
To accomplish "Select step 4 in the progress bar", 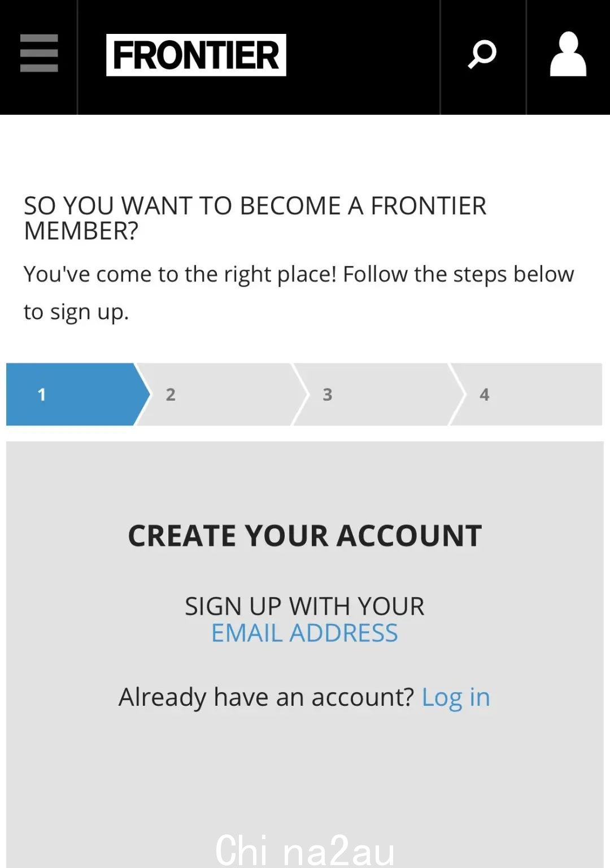I will tap(526, 394).
